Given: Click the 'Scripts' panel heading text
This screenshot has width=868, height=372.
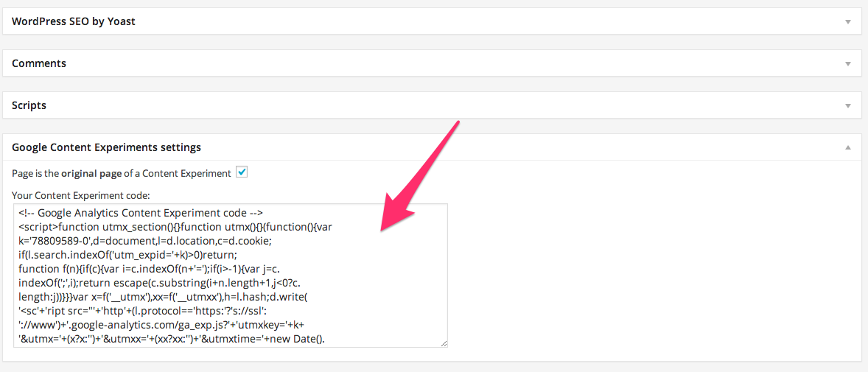Looking at the screenshot, I should click(29, 105).
